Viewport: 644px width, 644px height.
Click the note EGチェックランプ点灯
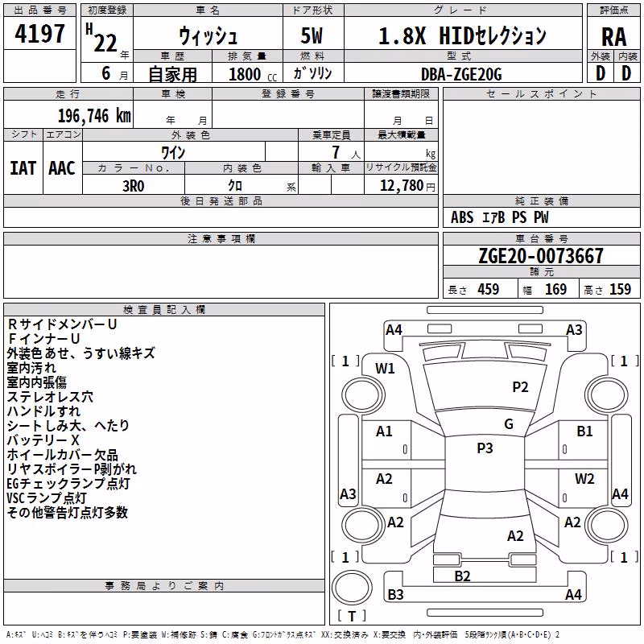coord(68,484)
